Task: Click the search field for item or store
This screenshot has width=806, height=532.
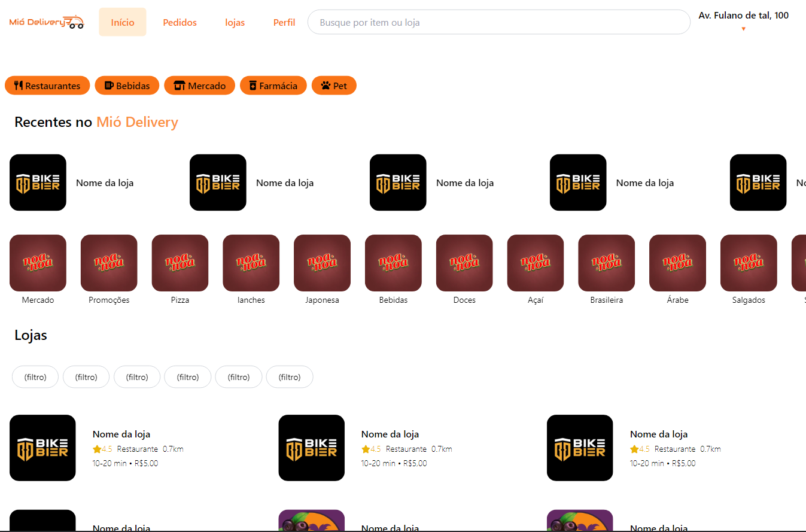Action: 498,22
